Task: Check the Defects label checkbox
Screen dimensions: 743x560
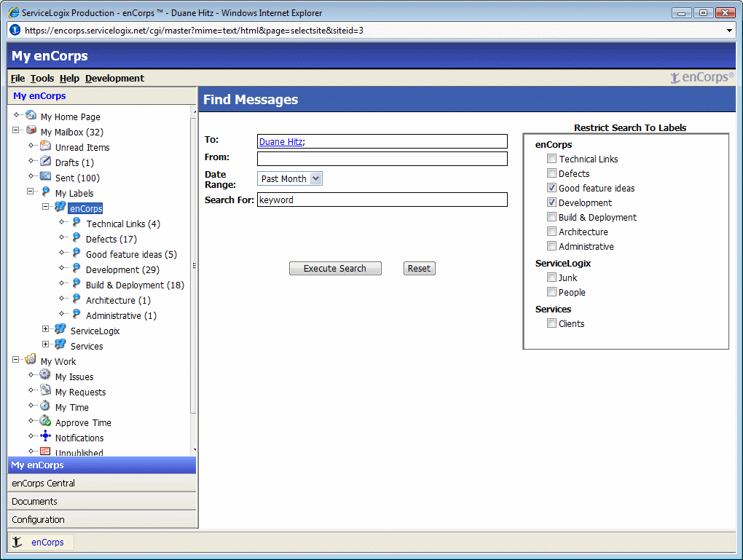Action: 551,173
